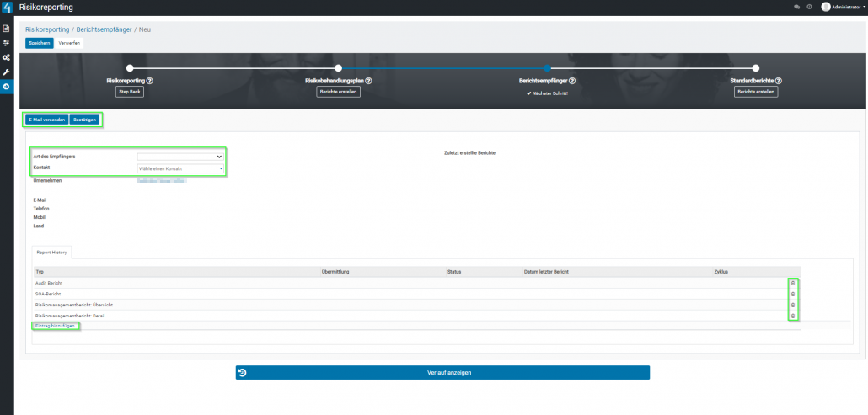Image resolution: width=868 pixels, height=415 pixels.
Task: Open the chat conversations icon in top bar
Action: pos(796,7)
